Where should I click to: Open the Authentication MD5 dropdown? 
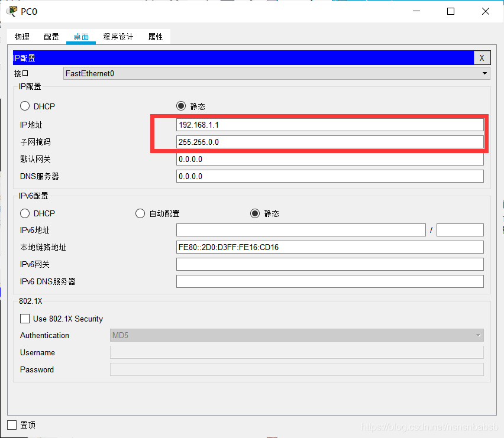click(x=297, y=335)
